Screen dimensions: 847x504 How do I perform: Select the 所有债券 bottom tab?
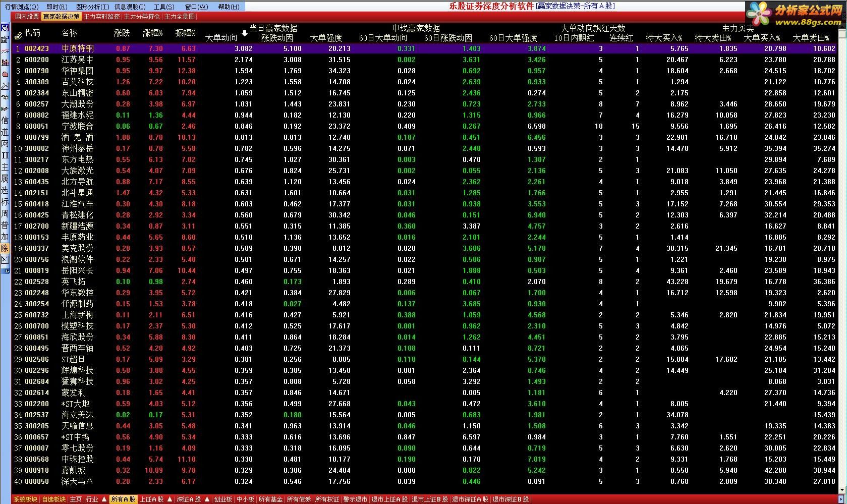pyautogui.click(x=299, y=499)
